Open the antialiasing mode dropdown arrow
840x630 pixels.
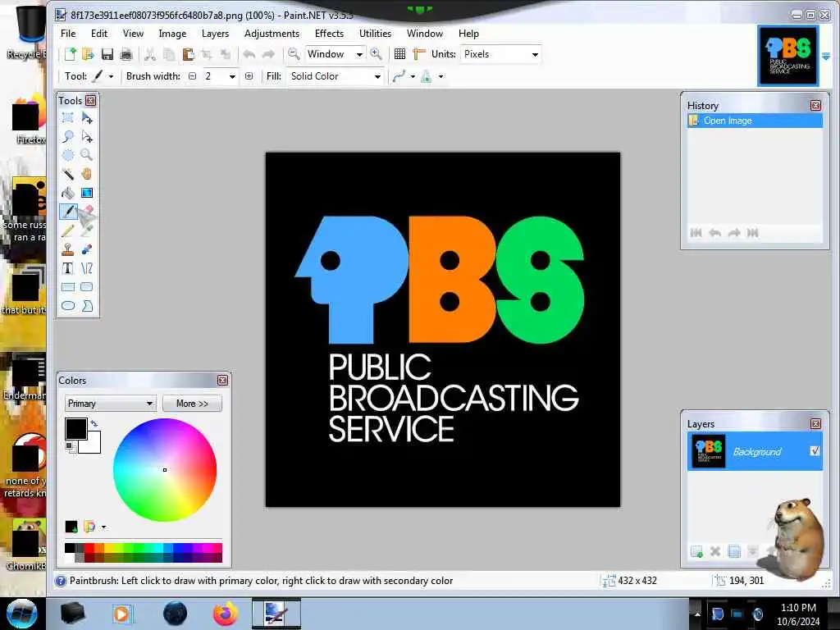pyautogui.click(x=413, y=76)
